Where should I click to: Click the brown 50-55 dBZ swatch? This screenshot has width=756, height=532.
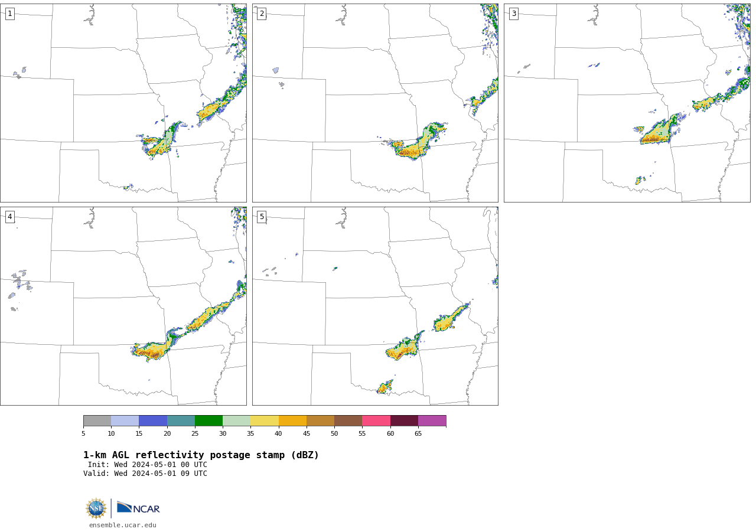[348, 421]
